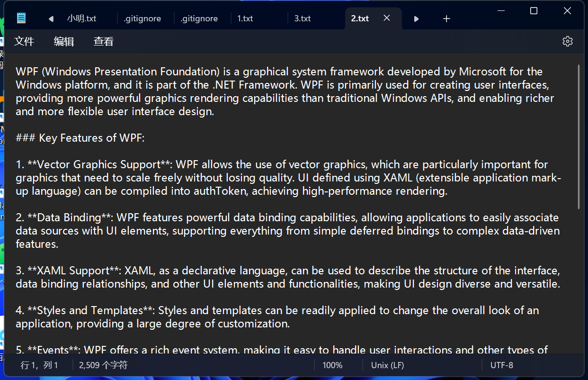
Task: Open the 查看 menu
Action: pyautogui.click(x=104, y=41)
